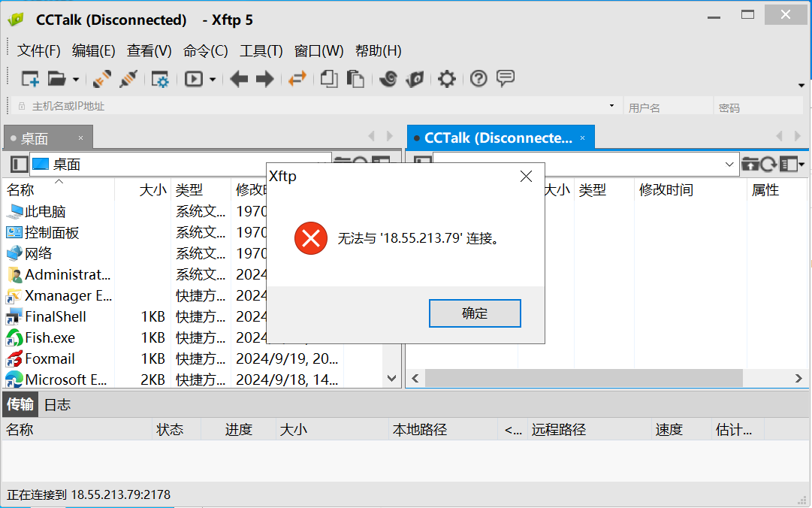Click the Disconnect plug icon
812x508 pixels.
pos(128,79)
